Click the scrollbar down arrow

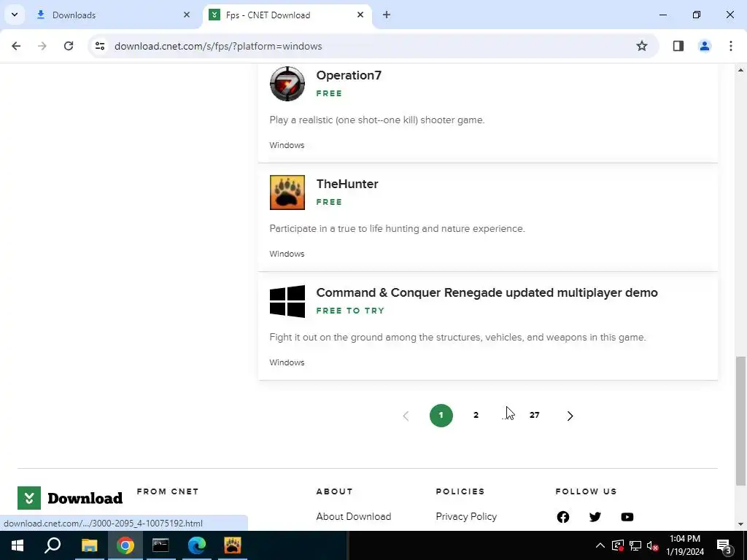740,524
